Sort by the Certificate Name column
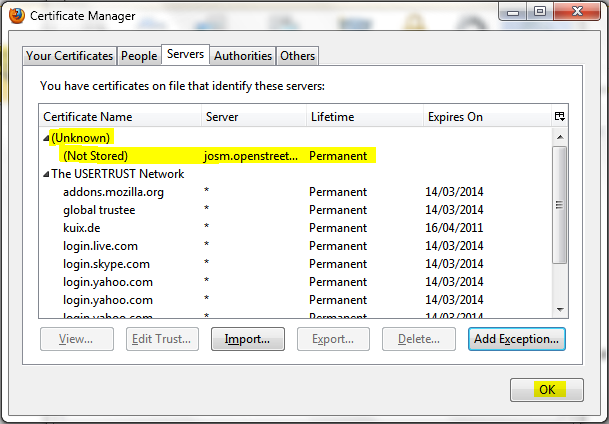Screen dimensions: 609x424 120,117
